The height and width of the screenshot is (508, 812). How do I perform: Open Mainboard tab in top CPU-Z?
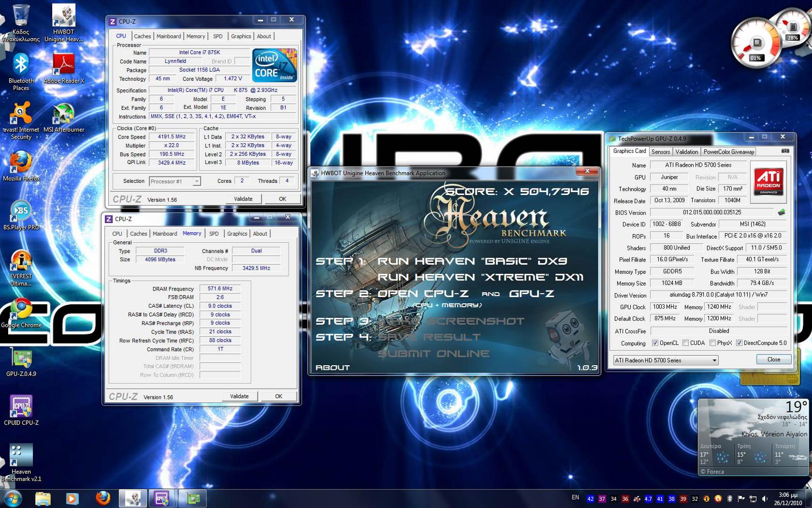[x=168, y=37]
